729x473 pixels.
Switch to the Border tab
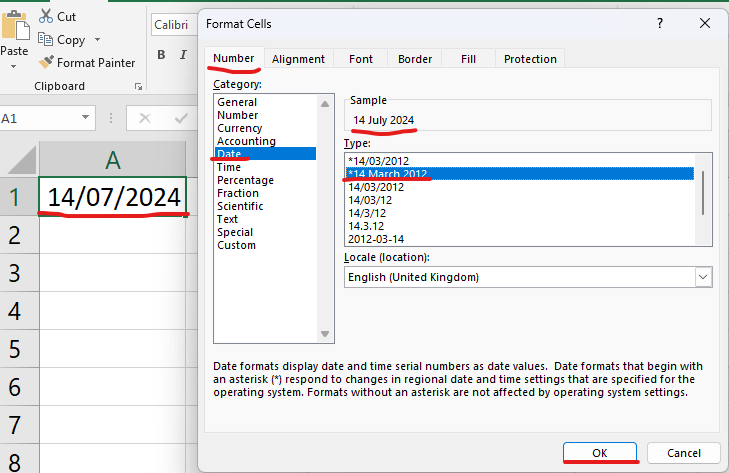415,59
